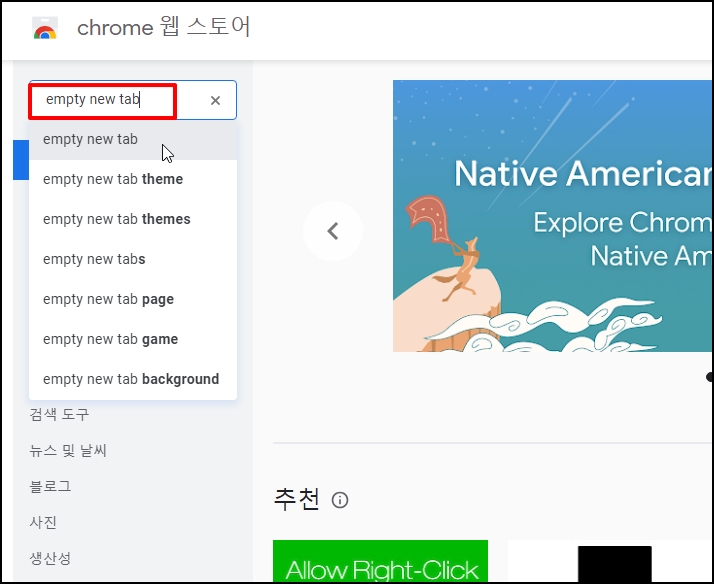
Task: Select the first suggestion 'empty new tab'
Action: point(133,140)
